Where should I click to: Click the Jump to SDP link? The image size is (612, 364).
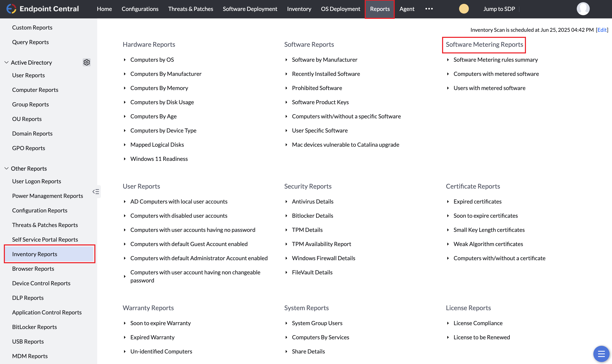(499, 9)
